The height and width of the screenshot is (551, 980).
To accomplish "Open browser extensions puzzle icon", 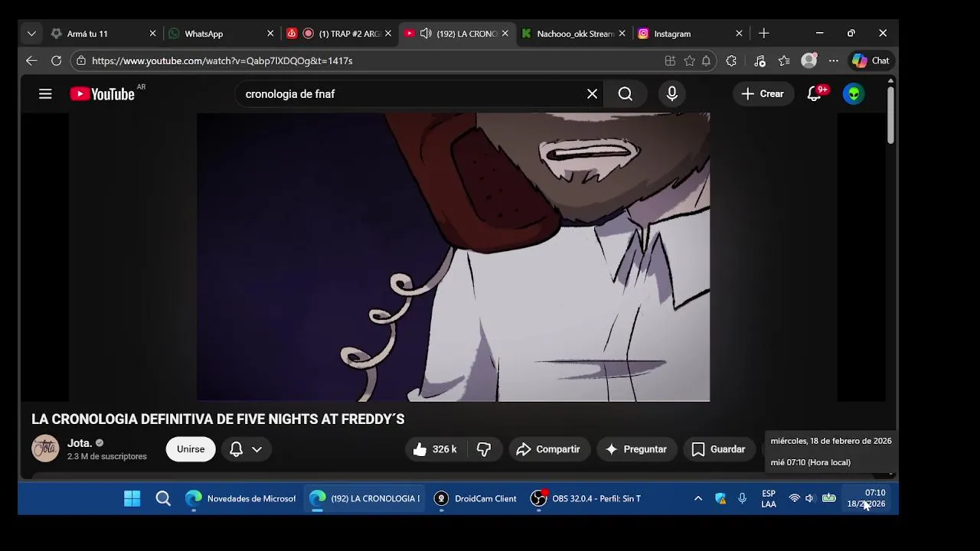I will (731, 60).
